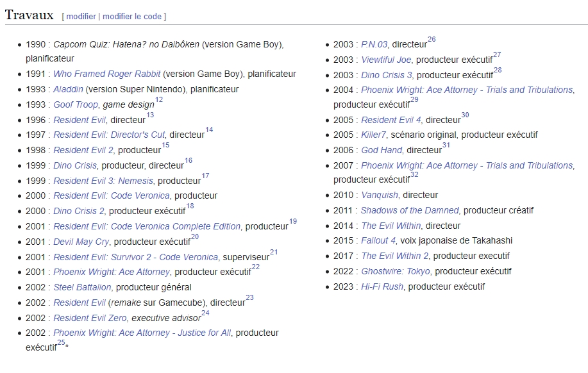Click the 'modifier' edit link
588x373 pixels.
[81, 17]
